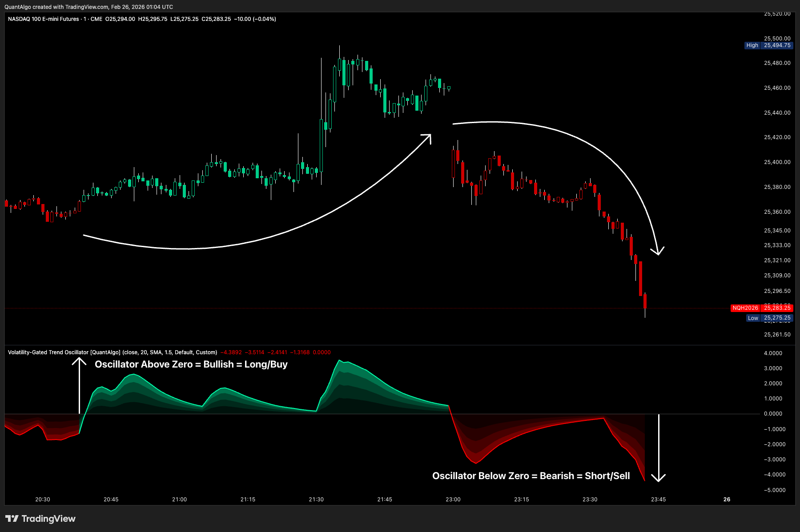This screenshot has width=800, height=532.
Task: Click the bold 26 date label on time axis
Action: click(x=727, y=500)
